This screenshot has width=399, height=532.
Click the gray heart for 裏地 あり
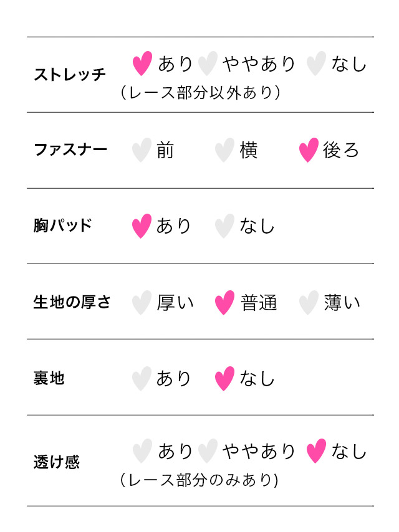pyautogui.click(x=142, y=379)
